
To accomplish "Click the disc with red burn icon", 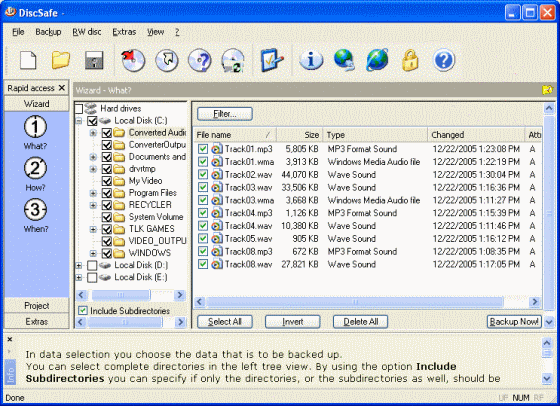I will coord(132,60).
